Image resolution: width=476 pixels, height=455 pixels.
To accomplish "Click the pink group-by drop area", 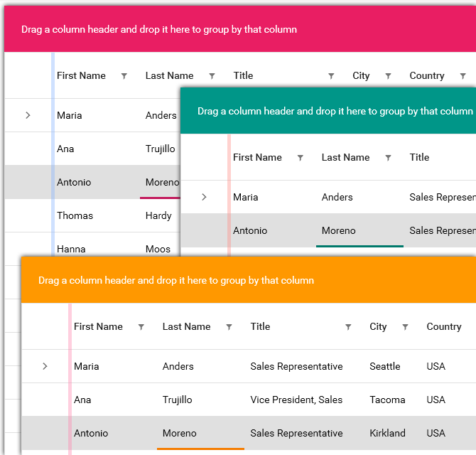I will click(x=159, y=30).
